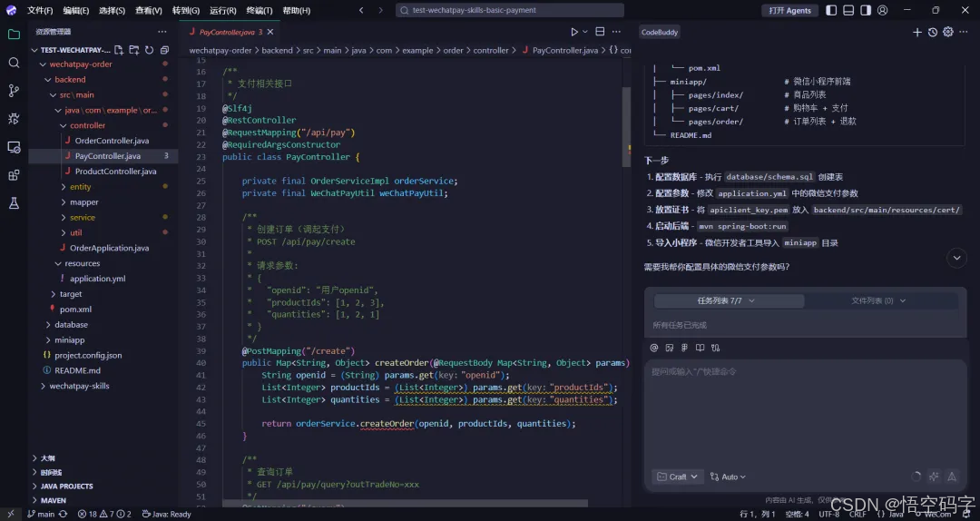Screen dimensions: 980x521
Task: Open explorer more actions (three dots)
Action: 162,31
